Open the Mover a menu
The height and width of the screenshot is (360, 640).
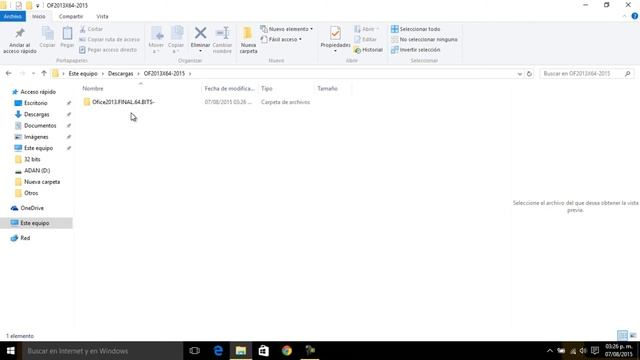coord(156,40)
